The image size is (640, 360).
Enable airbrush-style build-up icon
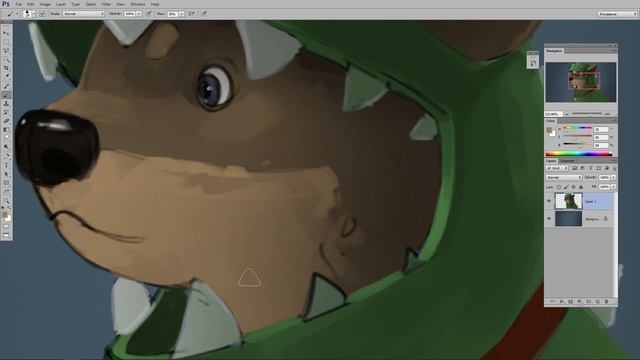pos(192,13)
